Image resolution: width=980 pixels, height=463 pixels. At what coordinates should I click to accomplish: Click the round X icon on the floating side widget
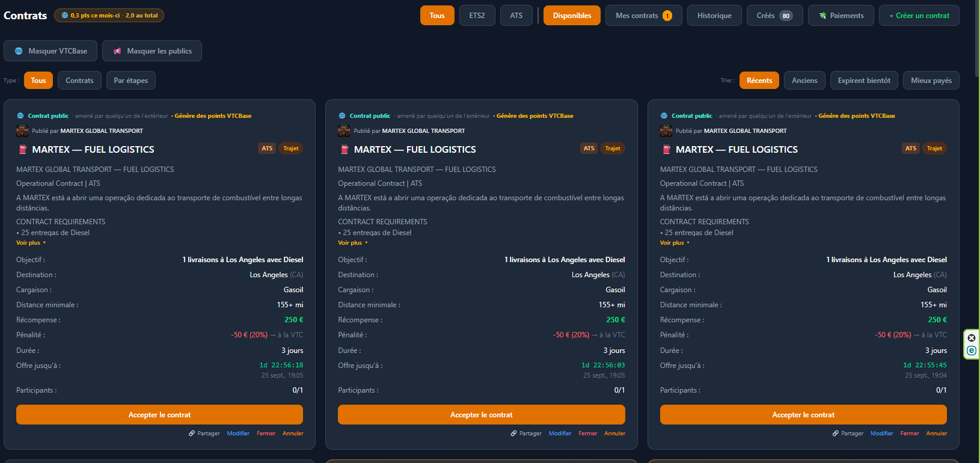click(x=972, y=338)
